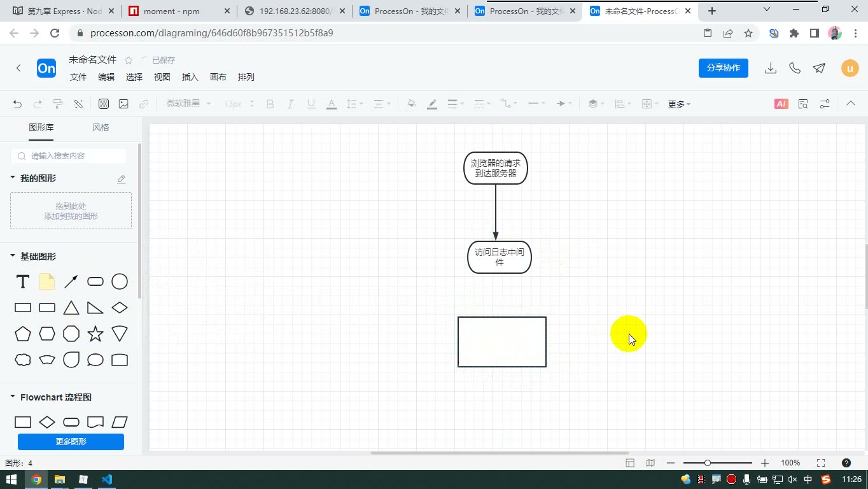Collapse the 我的图形 section

13,178
